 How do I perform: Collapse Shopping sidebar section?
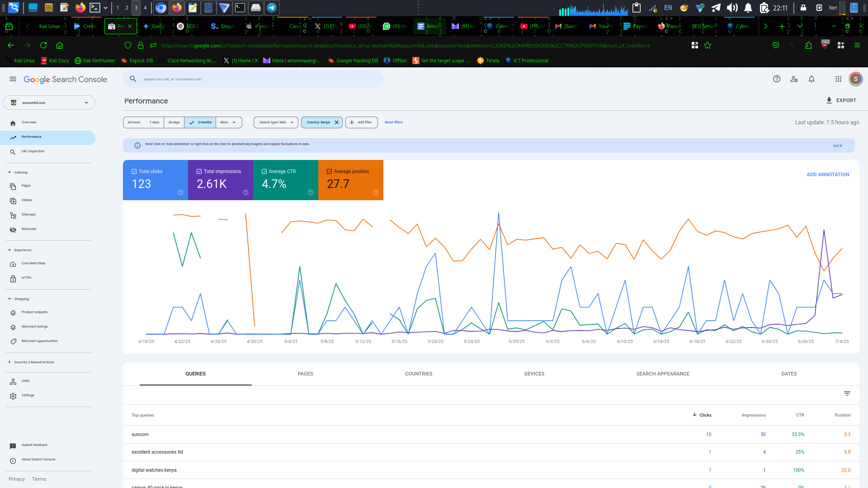click(x=9, y=299)
